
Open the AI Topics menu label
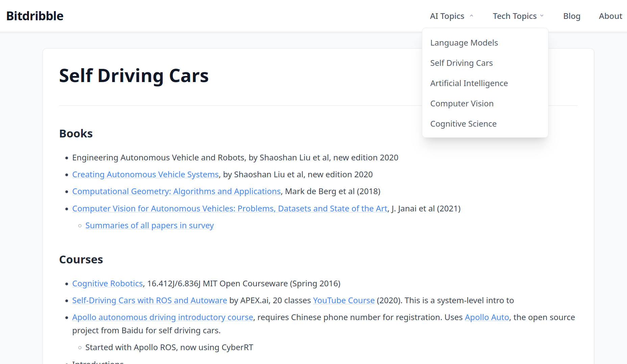tap(447, 16)
